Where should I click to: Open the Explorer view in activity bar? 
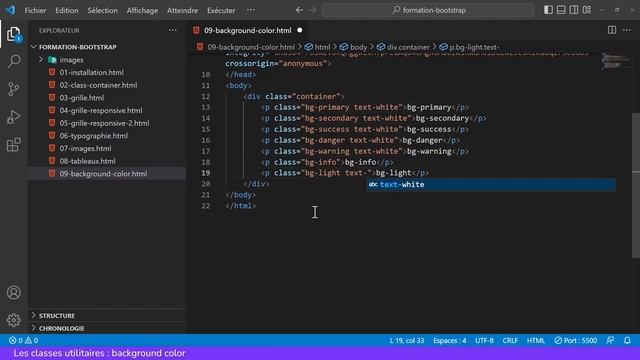pos(13,34)
